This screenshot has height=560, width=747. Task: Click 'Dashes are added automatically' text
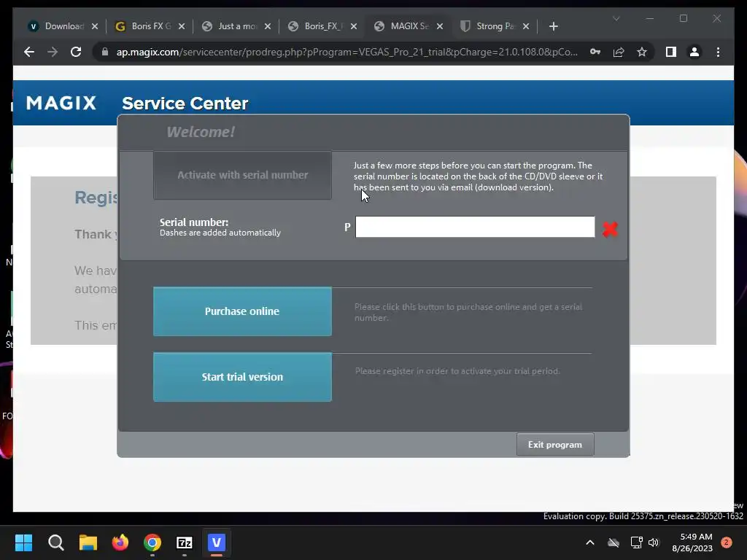[220, 233]
